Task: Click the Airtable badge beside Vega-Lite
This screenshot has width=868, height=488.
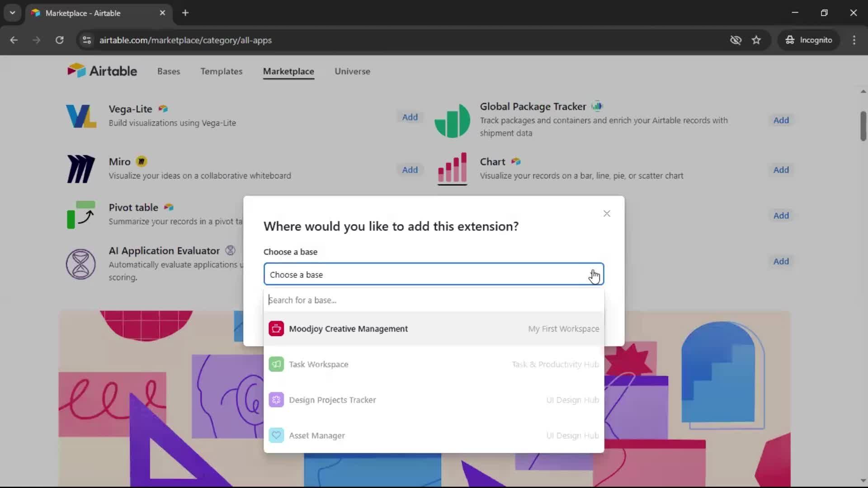Action: tap(163, 108)
